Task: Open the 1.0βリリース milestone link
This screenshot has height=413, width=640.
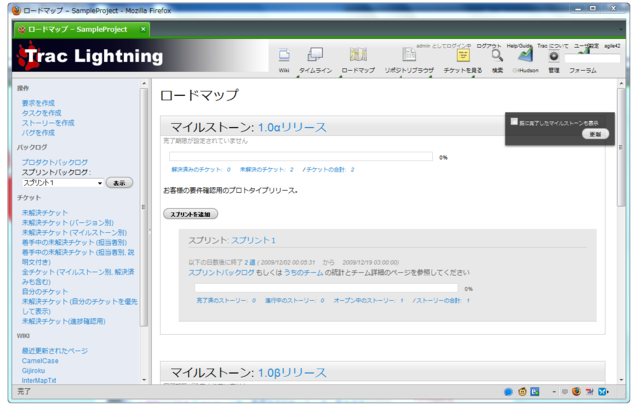Action: [292, 372]
